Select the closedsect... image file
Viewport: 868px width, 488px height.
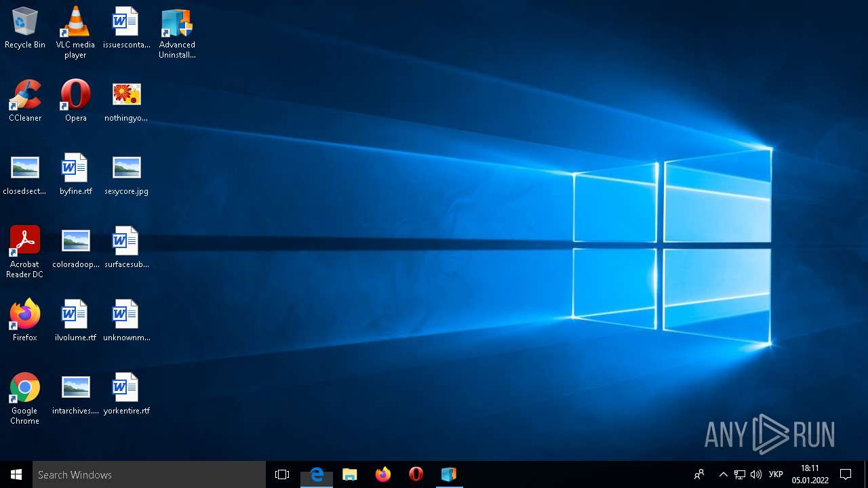[x=25, y=175]
